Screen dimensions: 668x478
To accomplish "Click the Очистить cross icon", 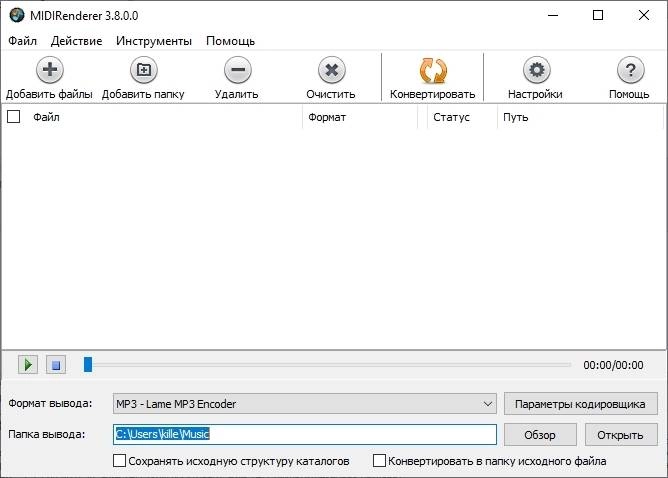I will [x=331, y=70].
